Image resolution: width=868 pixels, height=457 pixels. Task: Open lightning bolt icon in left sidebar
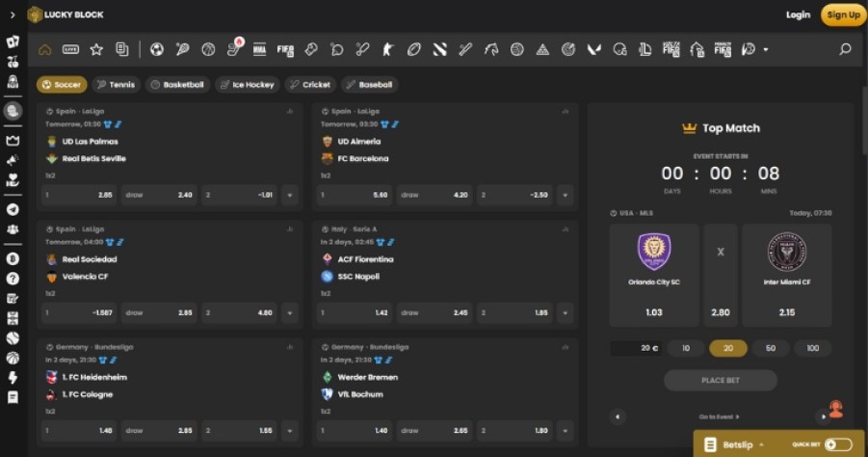click(13, 377)
